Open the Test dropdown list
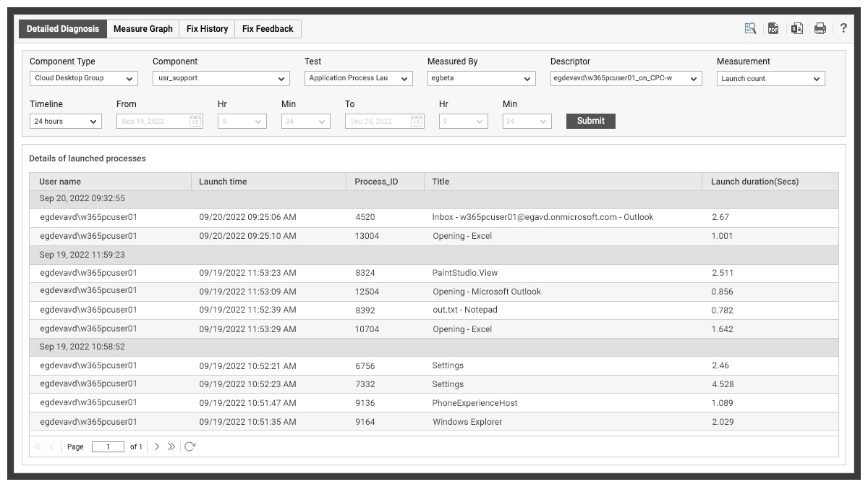The image size is (868, 487). point(359,78)
